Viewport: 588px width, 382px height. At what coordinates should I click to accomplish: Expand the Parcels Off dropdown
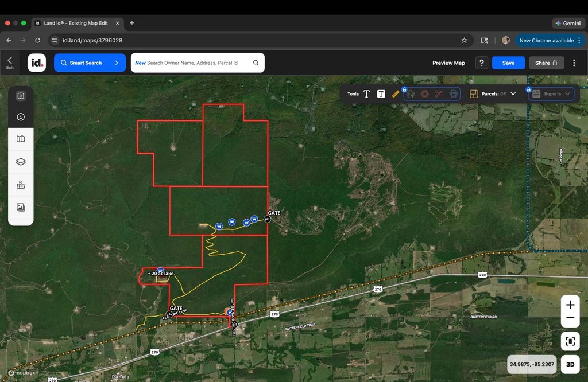(x=493, y=94)
